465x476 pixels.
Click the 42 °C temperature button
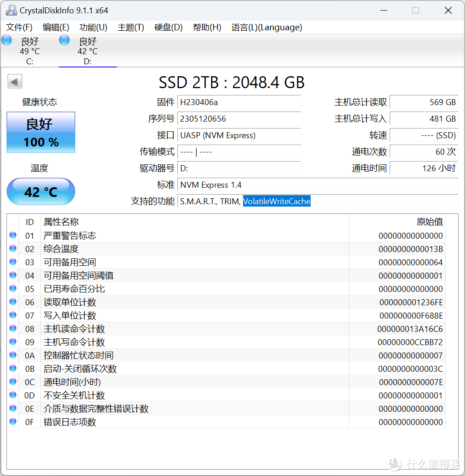[x=41, y=191]
